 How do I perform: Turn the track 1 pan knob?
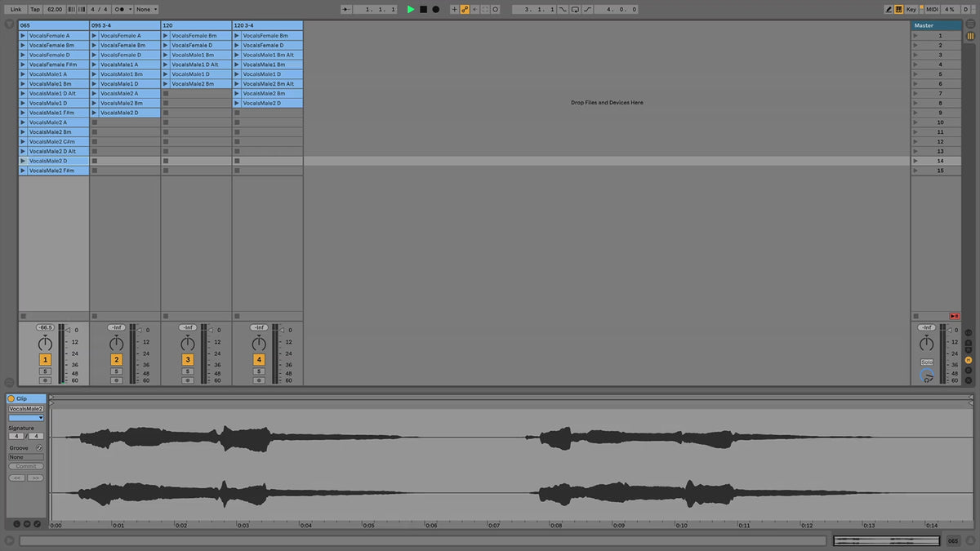point(45,343)
